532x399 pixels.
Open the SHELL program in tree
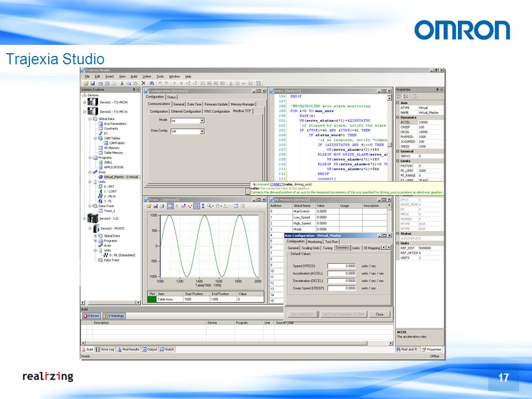[108, 162]
